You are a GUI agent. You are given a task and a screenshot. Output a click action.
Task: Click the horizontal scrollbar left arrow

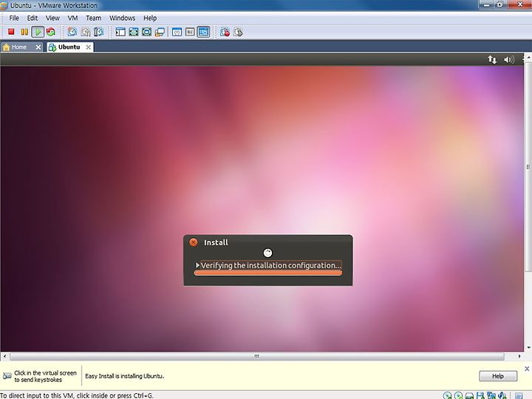click(4, 356)
